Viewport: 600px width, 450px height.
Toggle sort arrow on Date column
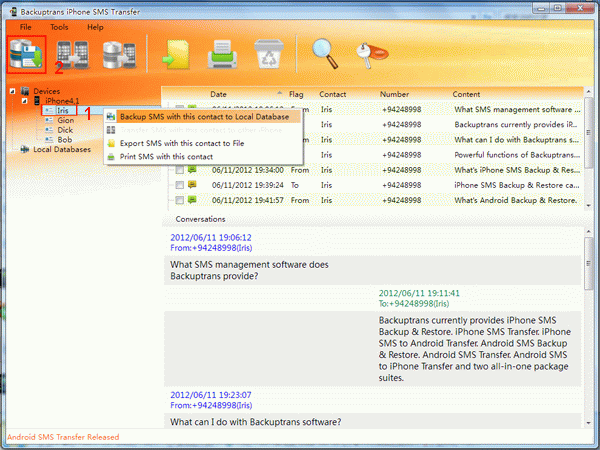279,93
